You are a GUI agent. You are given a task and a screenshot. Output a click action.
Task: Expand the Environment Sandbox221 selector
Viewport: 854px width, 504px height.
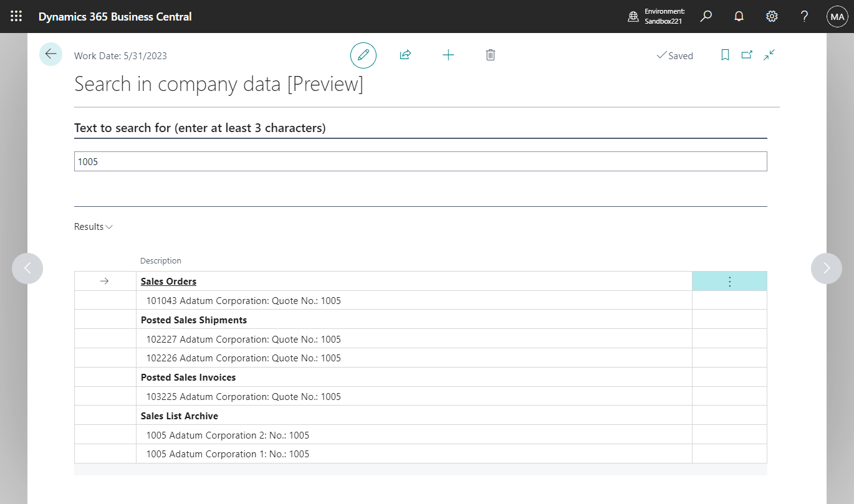pos(656,16)
